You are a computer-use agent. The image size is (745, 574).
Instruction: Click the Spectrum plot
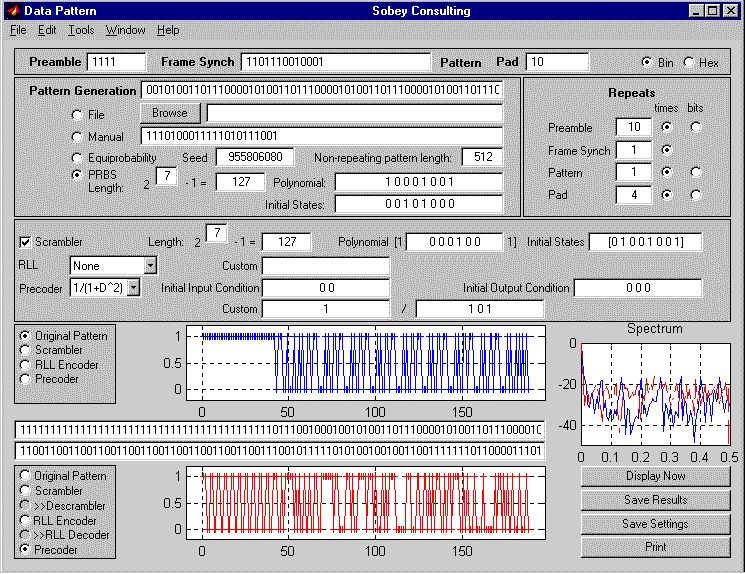656,394
